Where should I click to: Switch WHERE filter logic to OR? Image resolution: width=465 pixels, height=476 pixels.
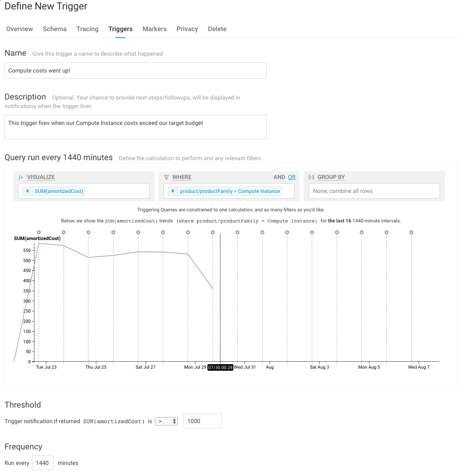pos(292,177)
